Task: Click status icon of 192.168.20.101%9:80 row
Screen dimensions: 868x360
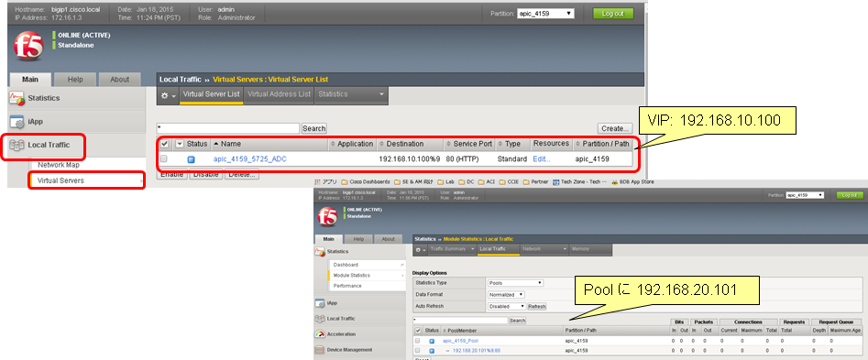Action: [x=432, y=351]
